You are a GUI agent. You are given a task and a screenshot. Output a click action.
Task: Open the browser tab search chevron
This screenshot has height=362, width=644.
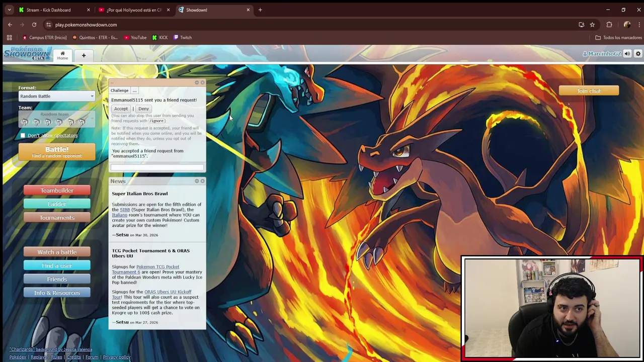[x=9, y=10]
